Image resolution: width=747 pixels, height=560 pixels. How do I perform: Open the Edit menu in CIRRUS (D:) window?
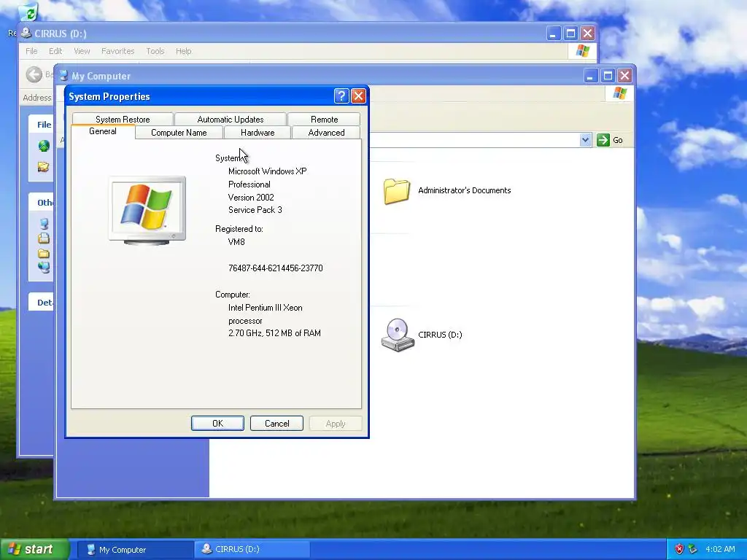pos(55,51)
